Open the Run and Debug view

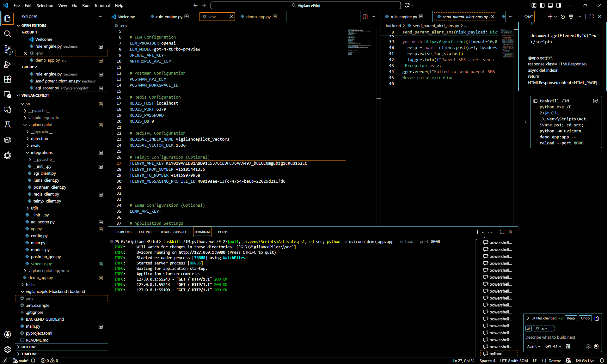click(x=7, y=64)
